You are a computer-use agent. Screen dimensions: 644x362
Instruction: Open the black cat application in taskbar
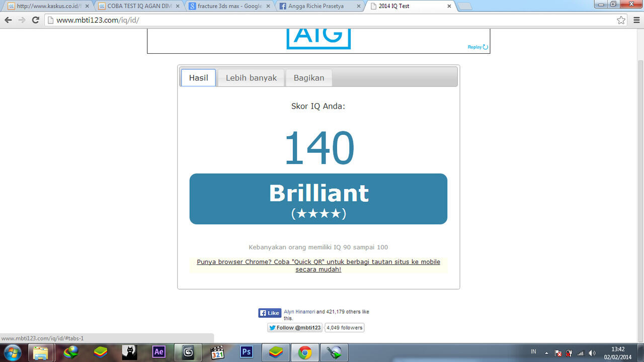[x=129, y=352]
